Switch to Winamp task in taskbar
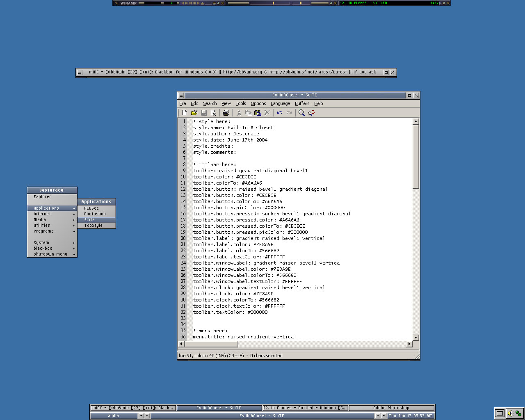This screenshot has height=420, width=525. pyautogui.click(x=305, y=408)
